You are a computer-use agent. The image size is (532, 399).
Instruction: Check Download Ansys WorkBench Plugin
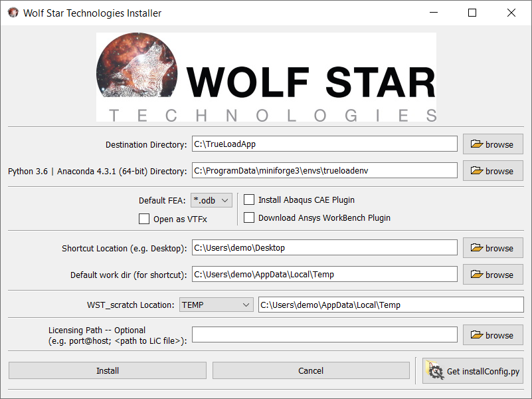(249, 217)
